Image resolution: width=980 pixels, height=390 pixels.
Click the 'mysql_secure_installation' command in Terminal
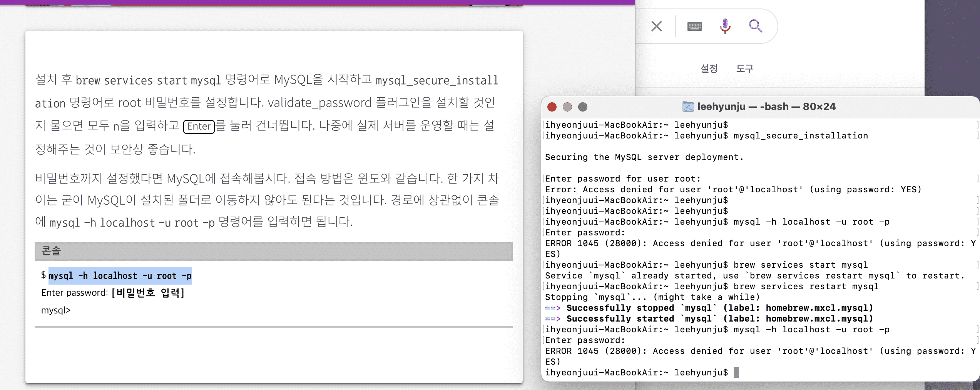click(x=801, y=135)
